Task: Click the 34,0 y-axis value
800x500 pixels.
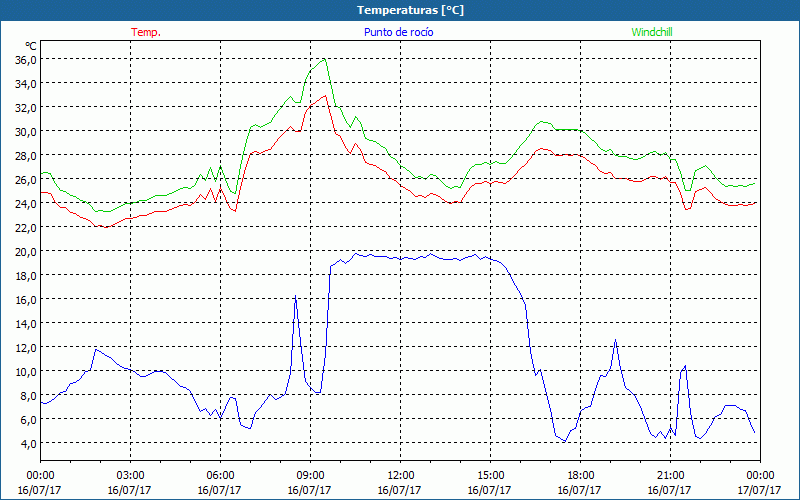Action: pyautogui.click(x=26, y=84)
